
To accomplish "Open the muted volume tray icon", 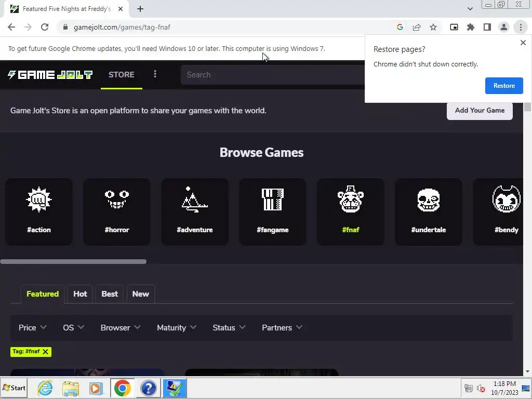I will coord(481,388).
